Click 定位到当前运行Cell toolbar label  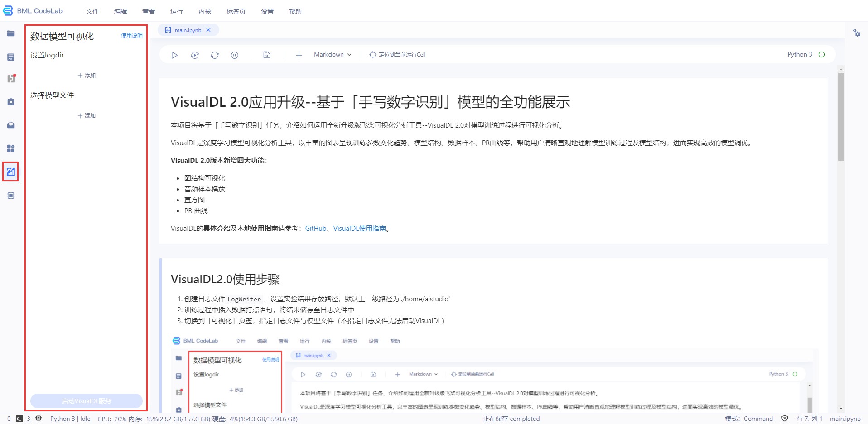[x=402, y=55]
